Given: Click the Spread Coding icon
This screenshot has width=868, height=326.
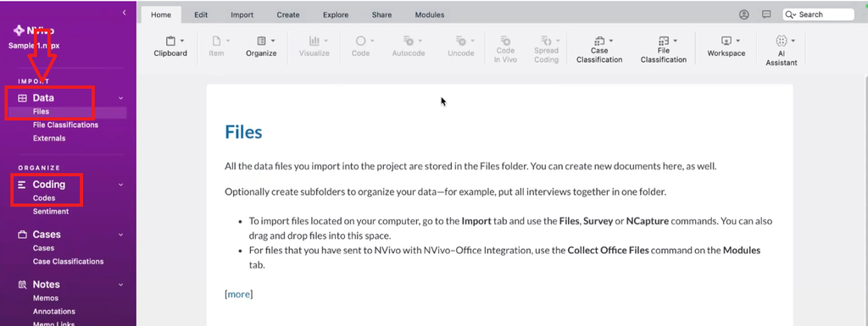Looking at the screenshot, I should point(547,41).
